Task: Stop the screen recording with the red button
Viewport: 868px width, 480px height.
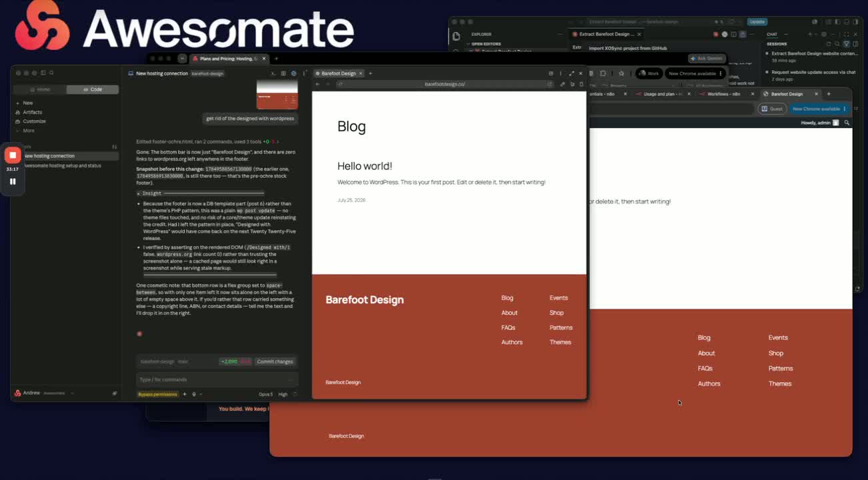Action: (x=13, y=155)
